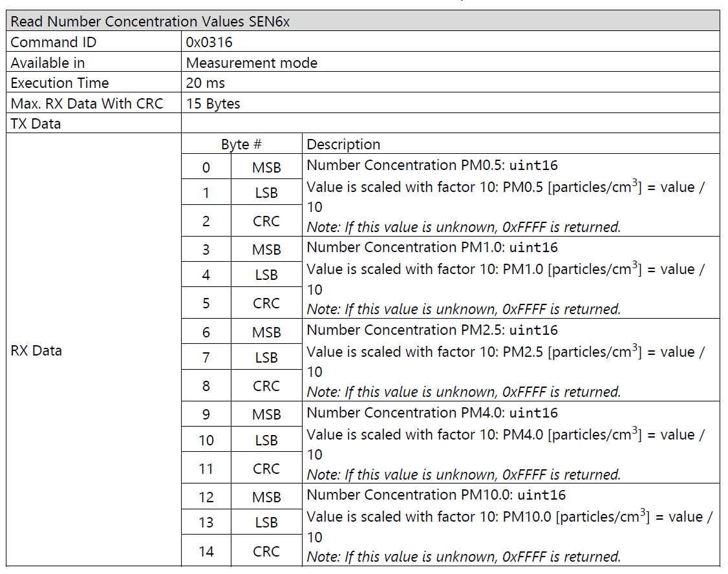Click the TX Data row label
Screen dimensions: 728x574
point(36,124)
